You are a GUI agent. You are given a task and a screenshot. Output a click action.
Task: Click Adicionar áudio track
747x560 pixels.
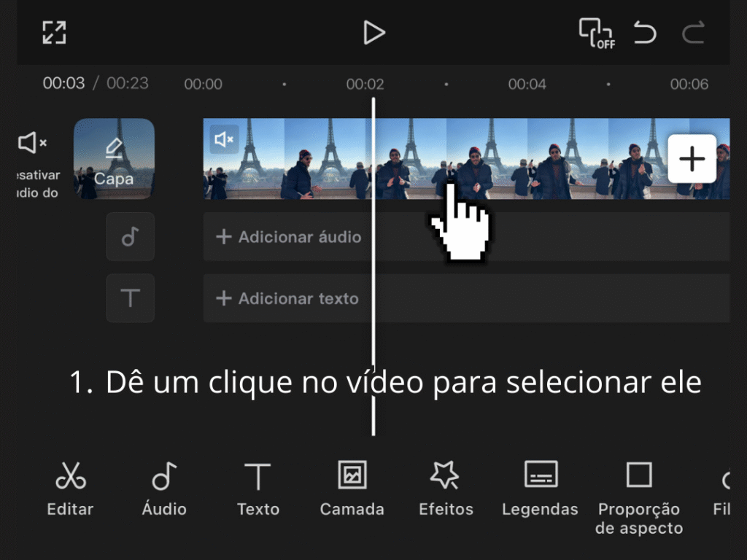[289, 236]
